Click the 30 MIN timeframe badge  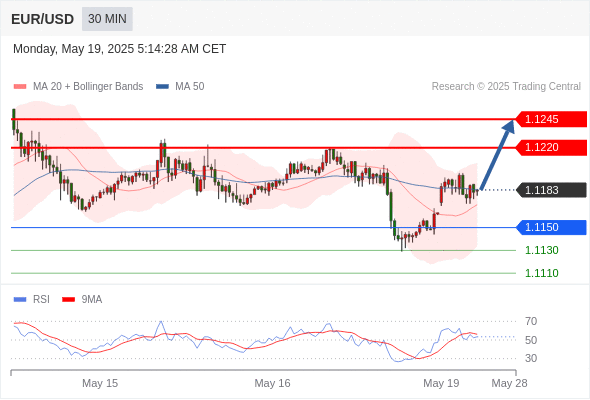(x=107, y=19)
